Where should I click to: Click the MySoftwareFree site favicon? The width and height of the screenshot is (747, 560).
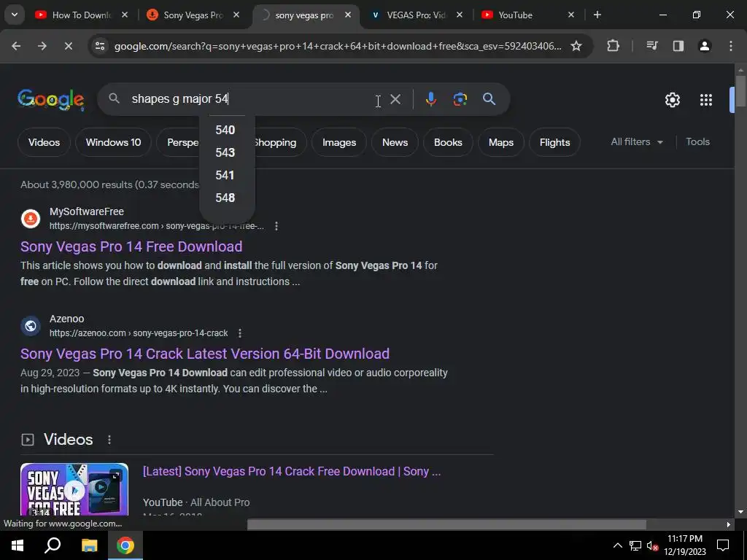point(31,219)
